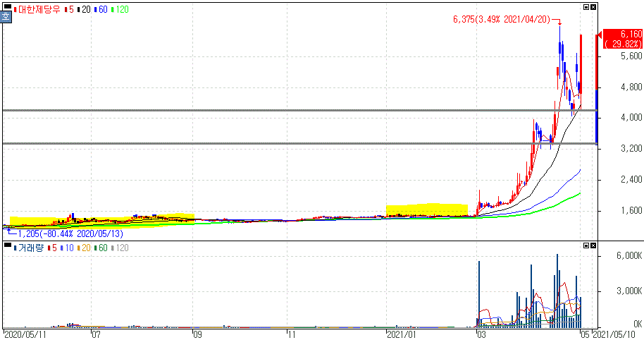Select the upper gray horizontal support line
Viewport: 644px width, 340px height.
pos(300,110)
